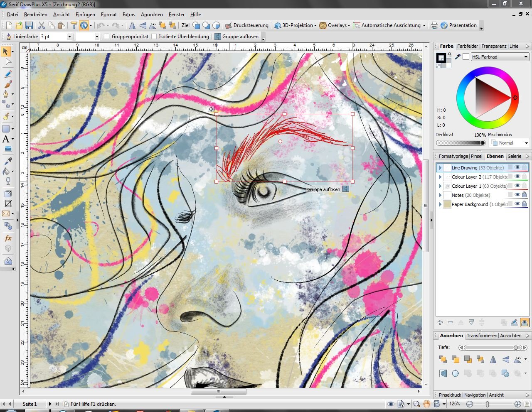The height and width of the screenshot is (412, 532).
Task: Click the Find zoom magnifier in status bar
Action: (x=416, y=404)
